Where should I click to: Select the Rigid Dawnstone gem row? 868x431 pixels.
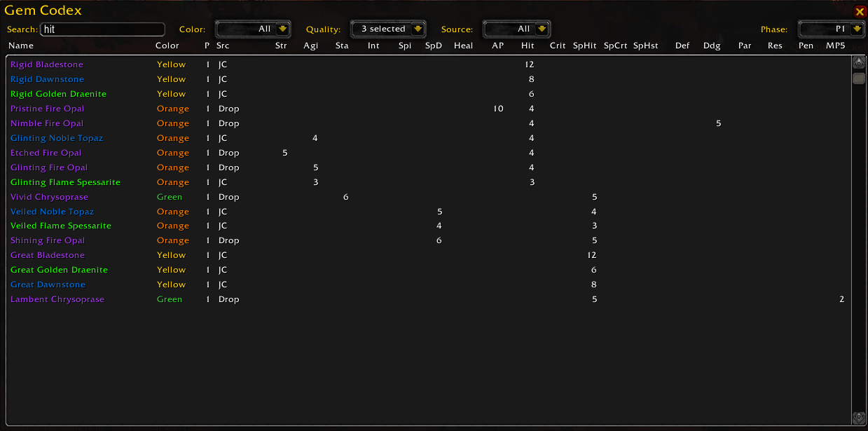pyautogui.click(x=429, y=79)
